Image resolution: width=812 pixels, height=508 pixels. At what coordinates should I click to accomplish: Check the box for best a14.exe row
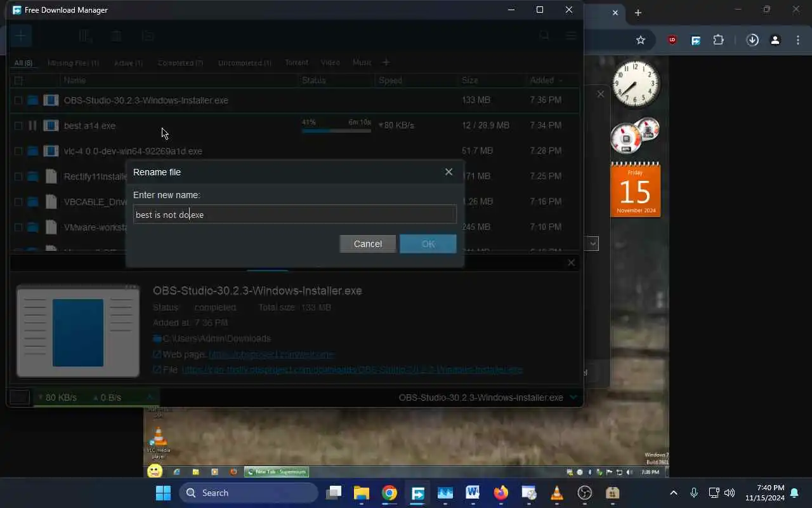click(18, 126)
